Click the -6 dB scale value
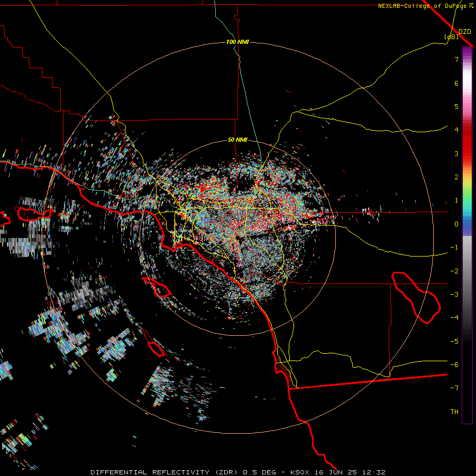This screenshot has height=476, width=476. point(454,365)
